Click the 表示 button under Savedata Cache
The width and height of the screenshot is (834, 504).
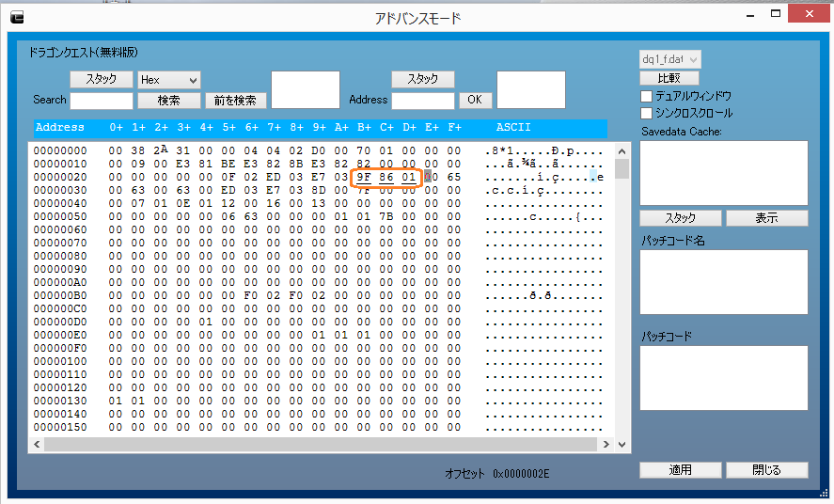click(766, 218)
